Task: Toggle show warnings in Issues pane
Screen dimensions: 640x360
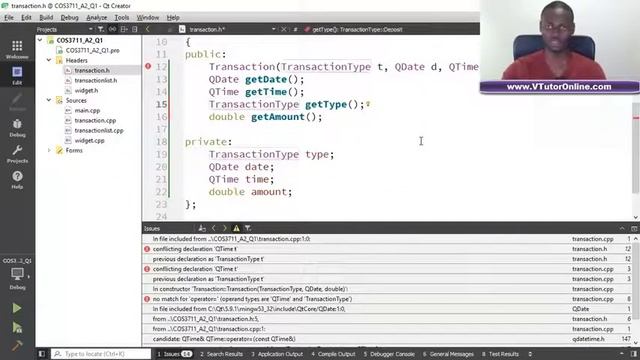Action: [236, 228]
